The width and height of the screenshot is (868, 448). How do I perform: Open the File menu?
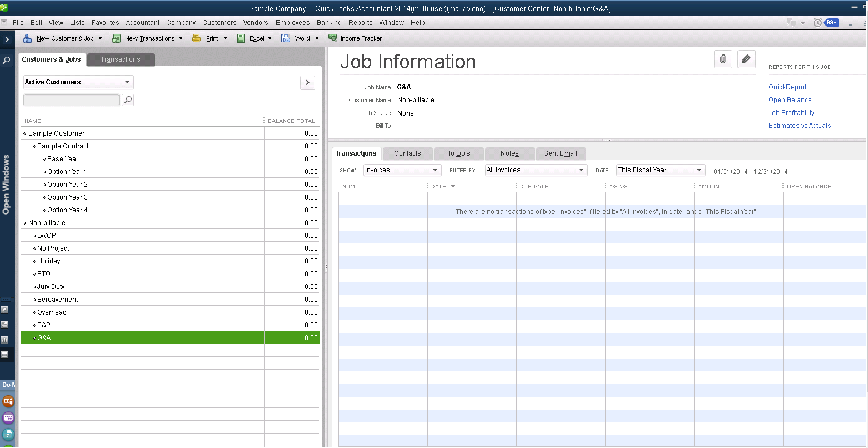tap(18, 23)
